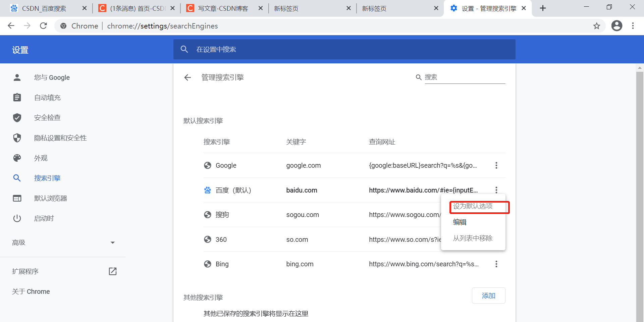Close the 写文章-CSDN博客 tab
This screenshot has width=644, height=322.
(x=260, y=8)
